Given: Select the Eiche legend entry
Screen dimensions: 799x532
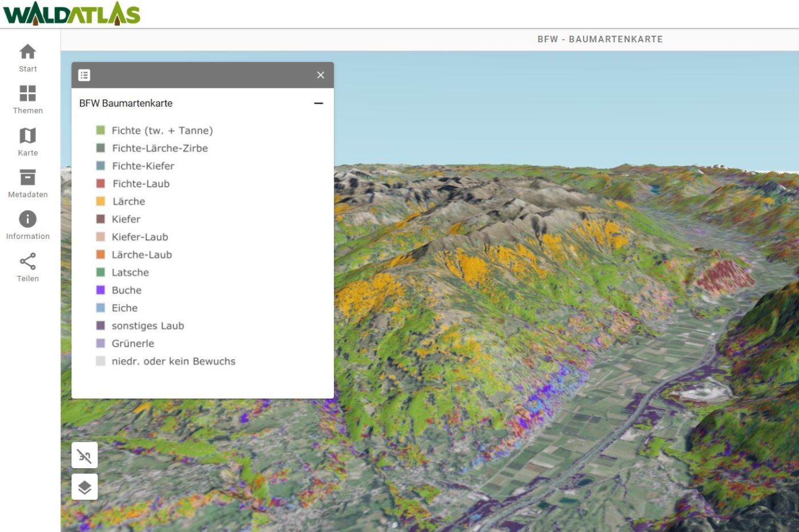Looking at the screenshot, I should [123, 308].
